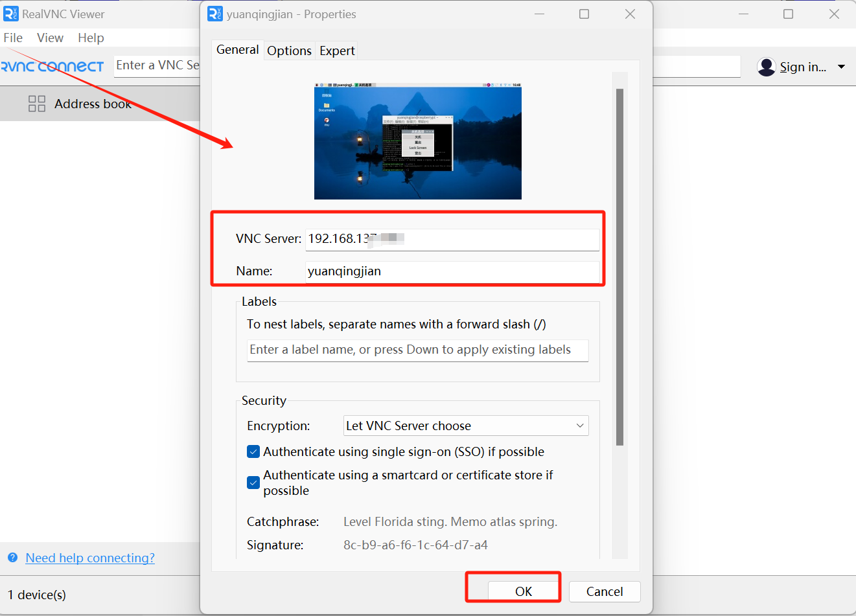The width and height of the screenshot is (856, 616).
Task: Click the Enter a VNC Server address bar
Action: click(157, 65)
